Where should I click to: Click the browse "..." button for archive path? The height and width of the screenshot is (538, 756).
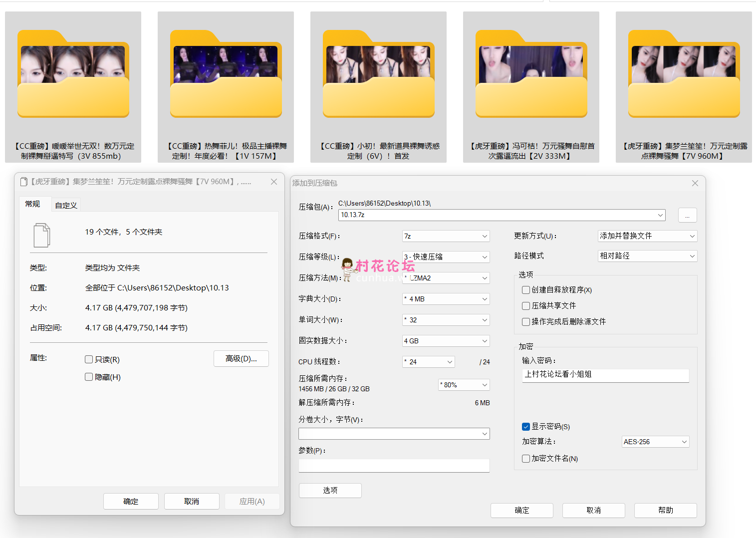(x=688, y=215)
